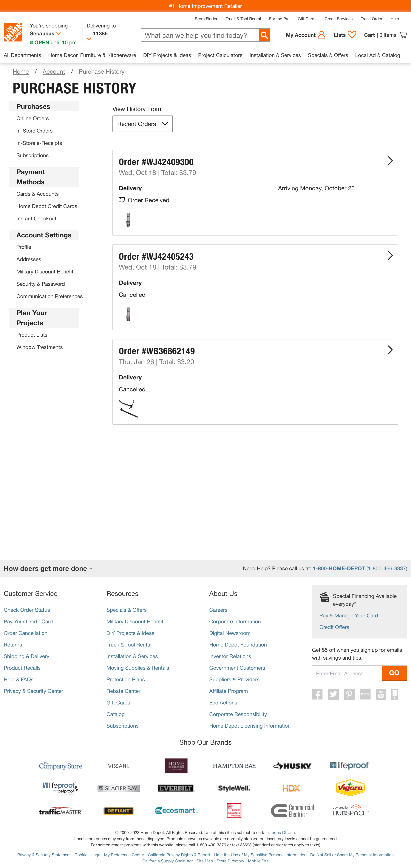Open the All Departments menu
411x868 pixels.
tap(22, 55)
